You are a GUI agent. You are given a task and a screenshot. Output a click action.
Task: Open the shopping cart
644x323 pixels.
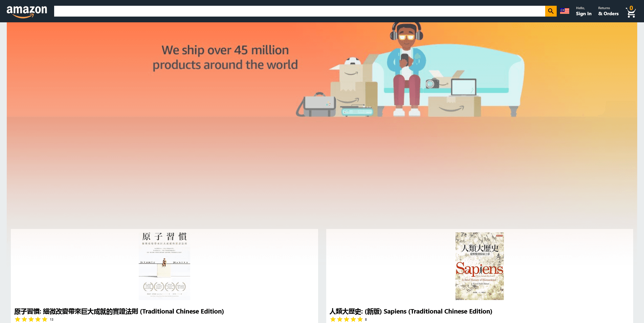pos(631,12)
